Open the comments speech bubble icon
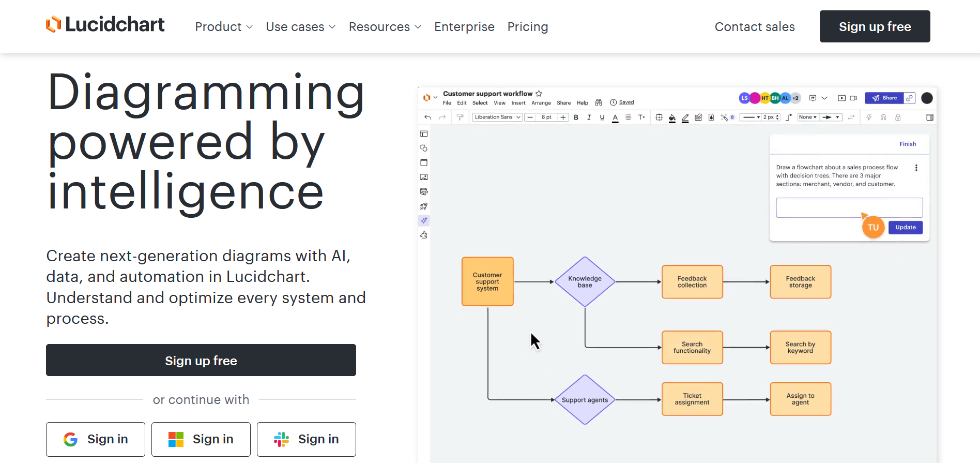The height and width of the screenshot is (463, 980). pos(813,98)
